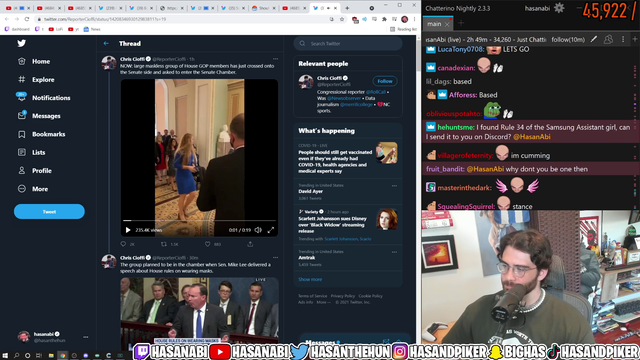
Task: Open Bookmarks in the Twitter sidebar
Action: pos(42,134)
